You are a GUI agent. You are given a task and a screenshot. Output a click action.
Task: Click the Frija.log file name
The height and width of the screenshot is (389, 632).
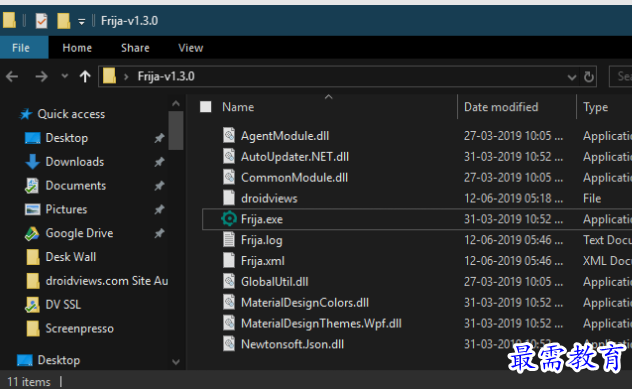click(x=261, y=240)
